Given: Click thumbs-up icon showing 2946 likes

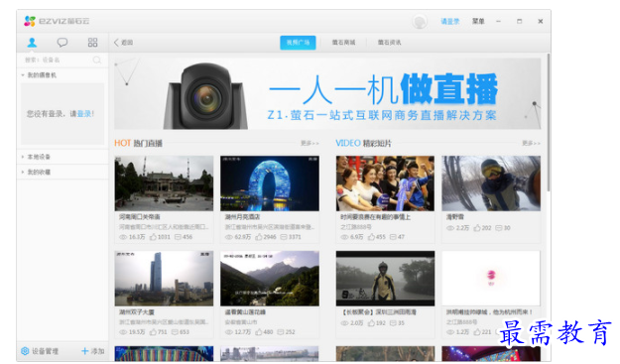Looking at the screenshot, I should click(259, 237).
